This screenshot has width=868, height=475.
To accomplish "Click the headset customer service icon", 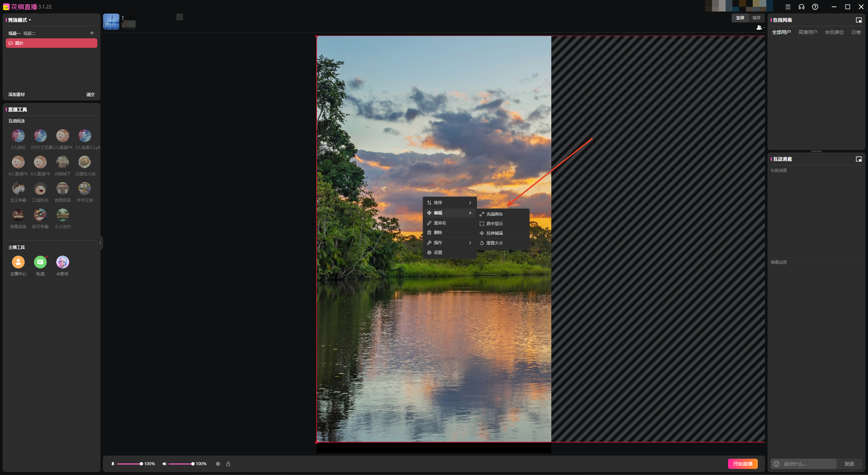I will (801, 7).
